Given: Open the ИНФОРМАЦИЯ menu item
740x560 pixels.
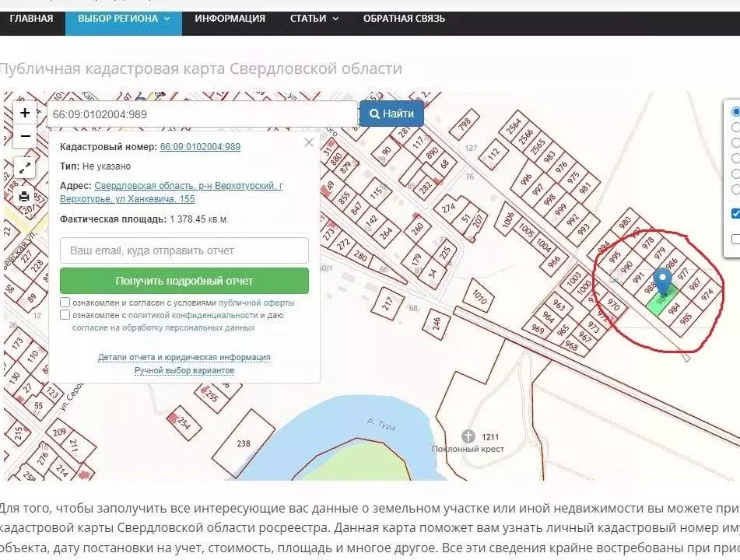Looking at the screenshot, I should (x=230, y=19).
